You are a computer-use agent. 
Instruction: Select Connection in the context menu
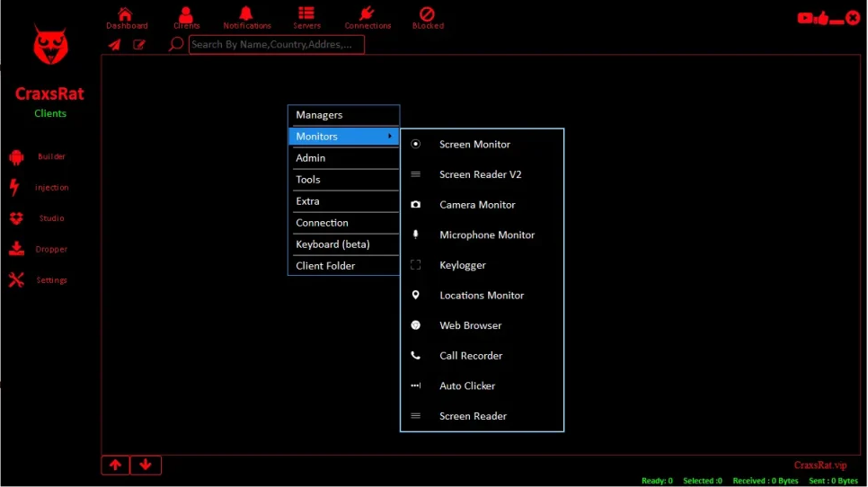[344, 223]
